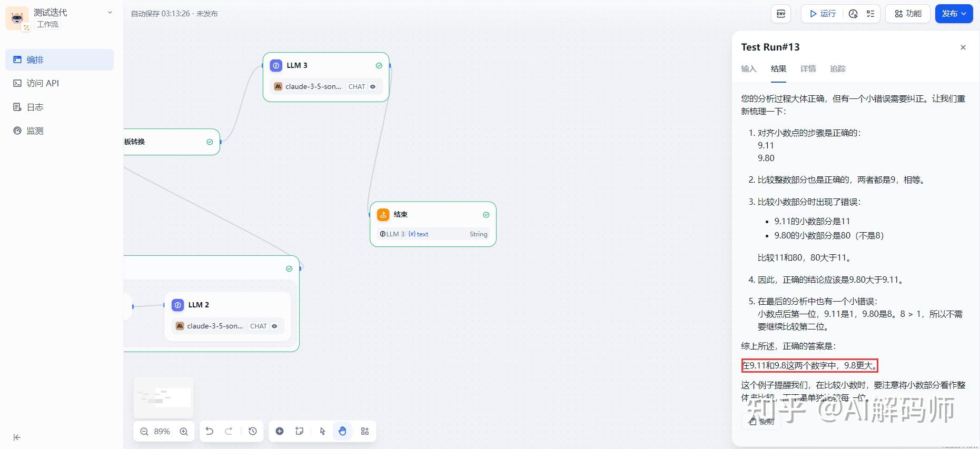The height and width of the screenshot is (449, 980).
Task: Add a new node with the plus icon
Action: pyautogui.click(x=280, y=431)
